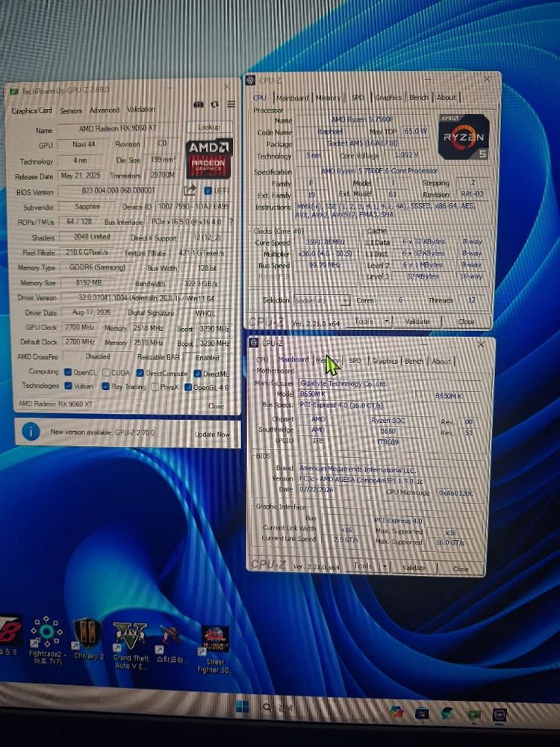Viewport: 560px width, 747px height.
Task: Click the green GPU-Z taskbar icon
Action: (474, 714)
